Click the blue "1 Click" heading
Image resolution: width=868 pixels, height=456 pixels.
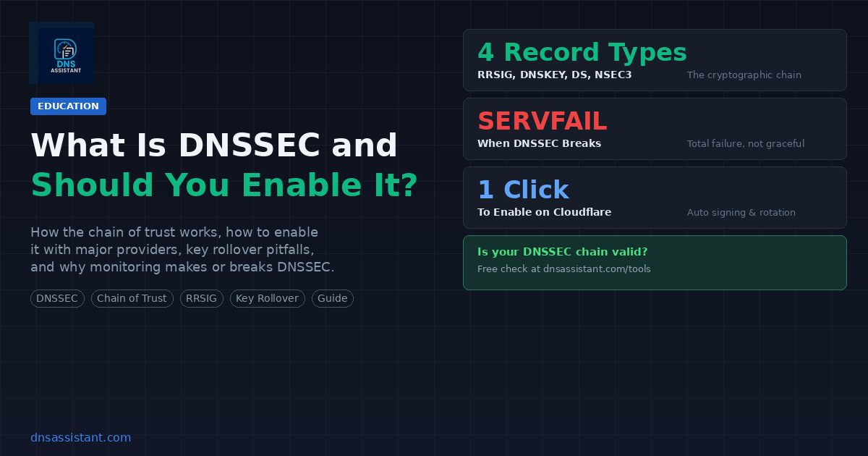[523, 190]
